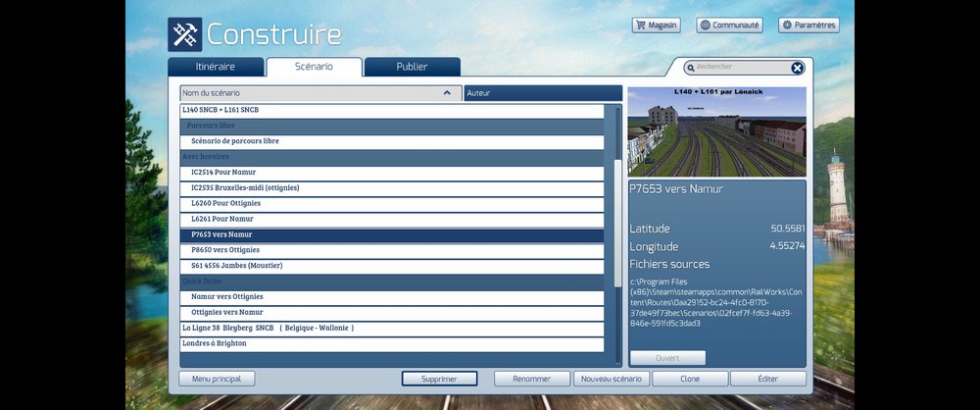Expand La Ligne 38 Bleyberg SNCB route
This screenshot has height=410, width=980.
tap(392, 328)
